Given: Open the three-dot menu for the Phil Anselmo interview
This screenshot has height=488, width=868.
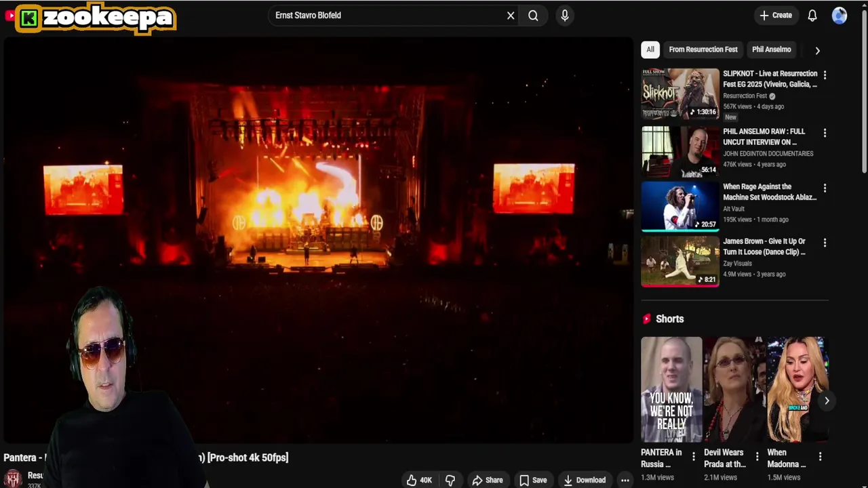Looking at the screenshot, I should click(825, 133).
